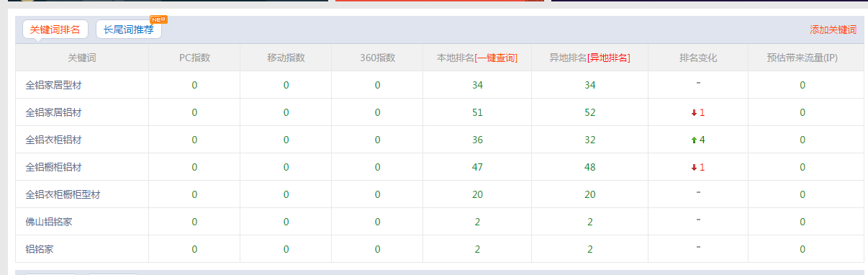The width and height of the screenshot is (868, 275).
Task: Click the 一键查询 link in header
Action: (x=496, y=58)
